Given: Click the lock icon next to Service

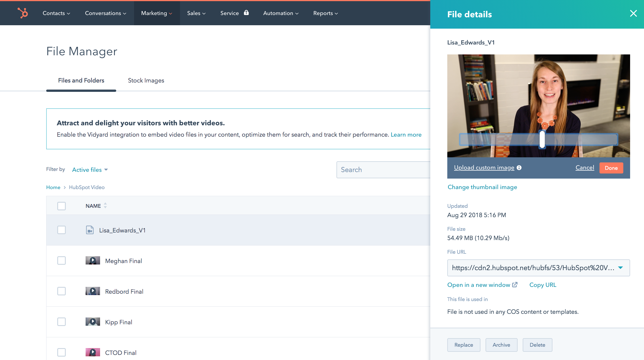Looking at the screenshot, I should 246,13.
